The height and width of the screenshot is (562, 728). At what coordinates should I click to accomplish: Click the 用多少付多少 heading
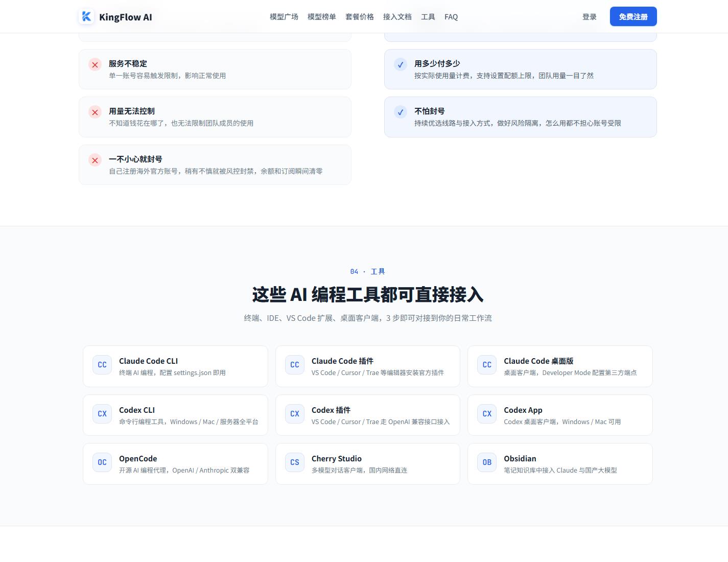point(437,63)
